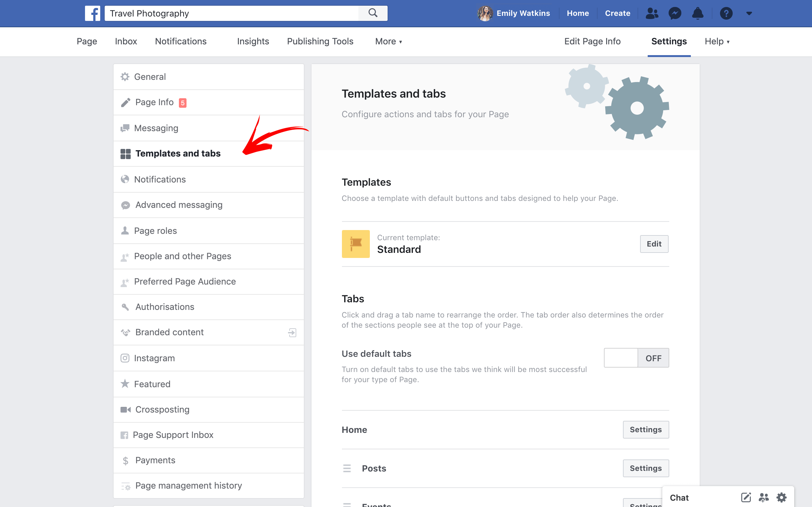Click the new message compose icon in Chat
This screenshot has width=812, height=507.
[x=746, y=497]
